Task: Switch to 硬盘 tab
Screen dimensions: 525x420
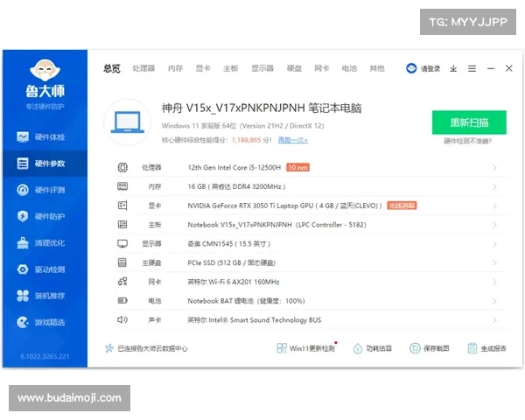Action: pos(294,68)
